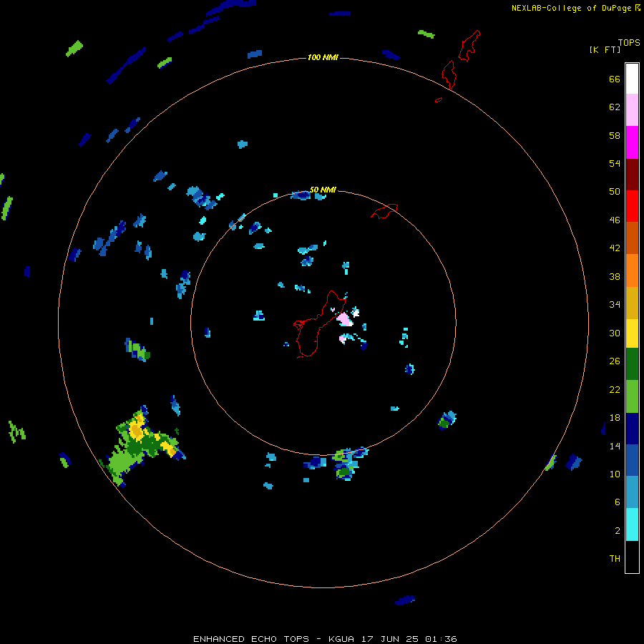The height and width of the screenshot is (644, 644).
Task: Select the "34" scale label
Action: (615, 305)
